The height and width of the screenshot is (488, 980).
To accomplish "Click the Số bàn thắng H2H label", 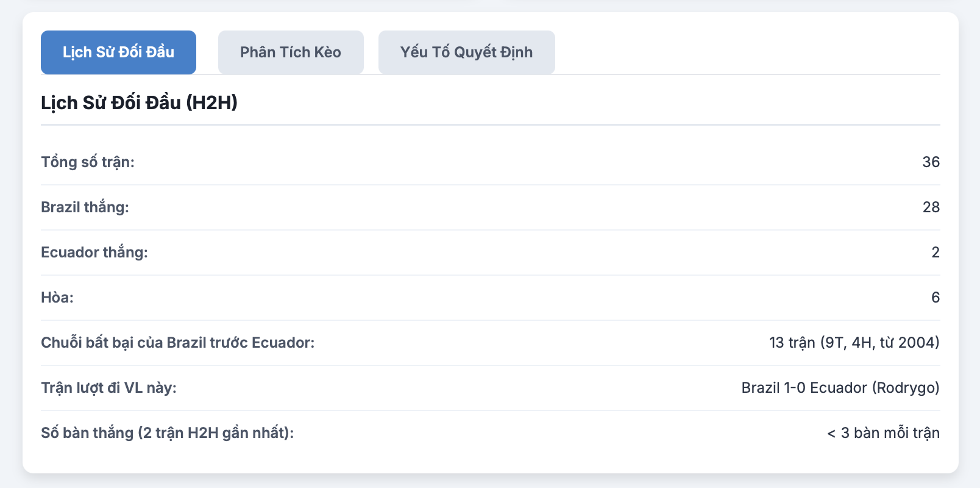I will [168, 433].
